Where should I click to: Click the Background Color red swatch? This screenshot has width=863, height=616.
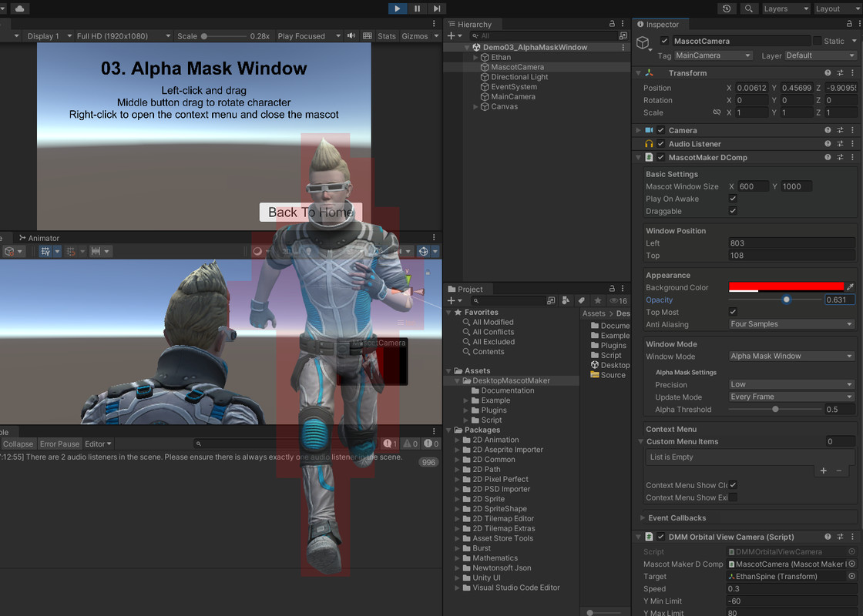click(786, 287)
